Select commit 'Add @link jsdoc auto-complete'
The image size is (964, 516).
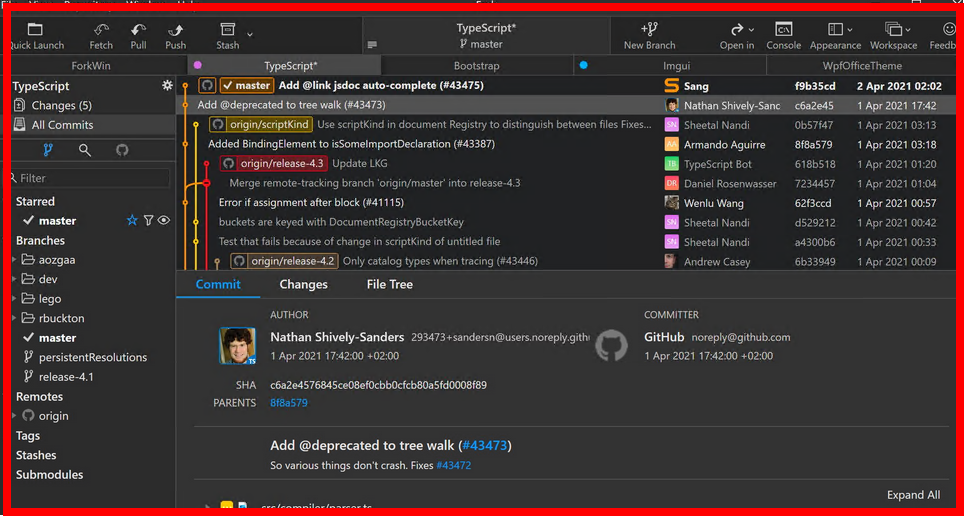coord(381,85)
